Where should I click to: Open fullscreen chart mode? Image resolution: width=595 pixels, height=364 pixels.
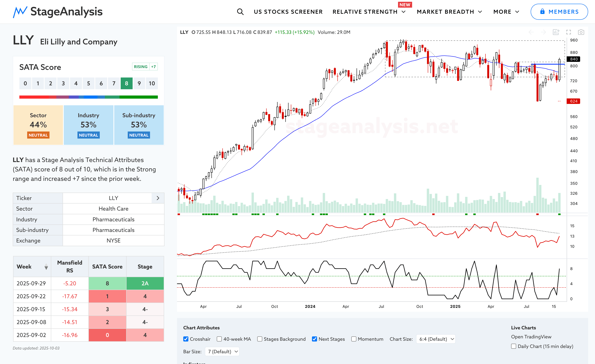pos(568,32)
